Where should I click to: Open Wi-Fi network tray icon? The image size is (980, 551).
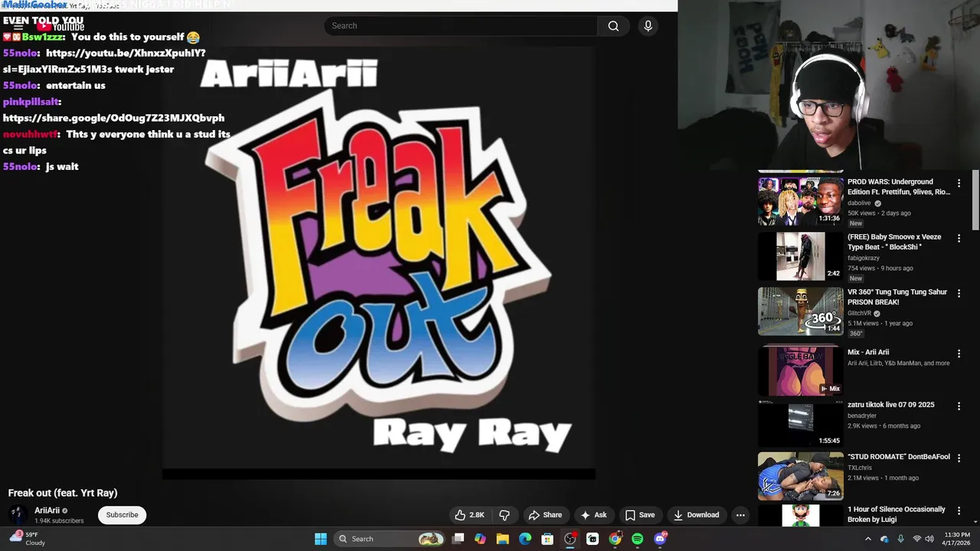(917, 539)
